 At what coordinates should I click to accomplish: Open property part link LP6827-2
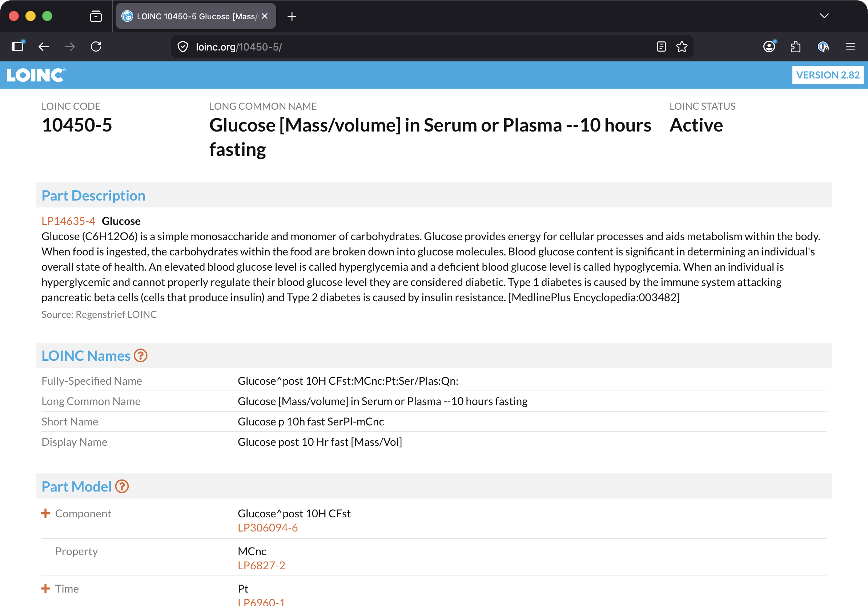(x=261, y=565)
